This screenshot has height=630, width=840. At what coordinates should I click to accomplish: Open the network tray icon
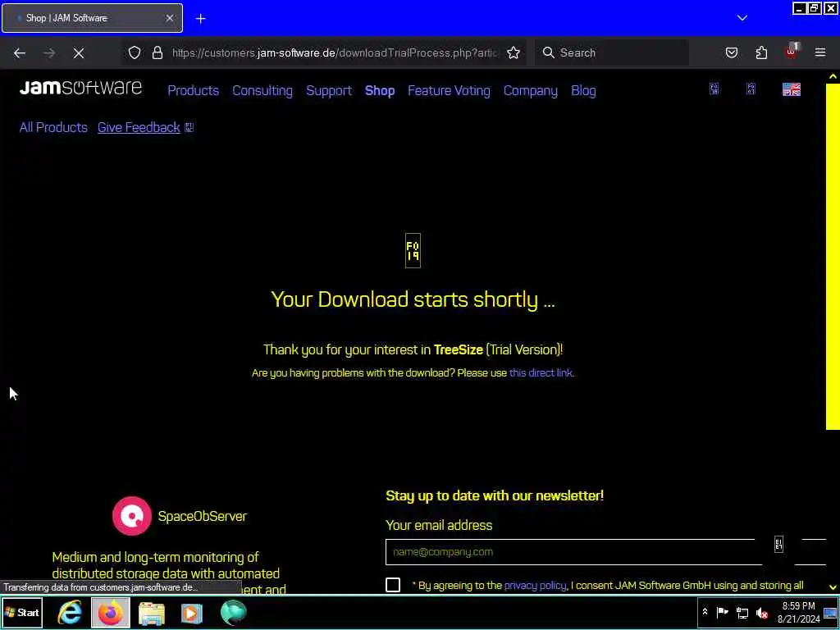pos(742,612)
